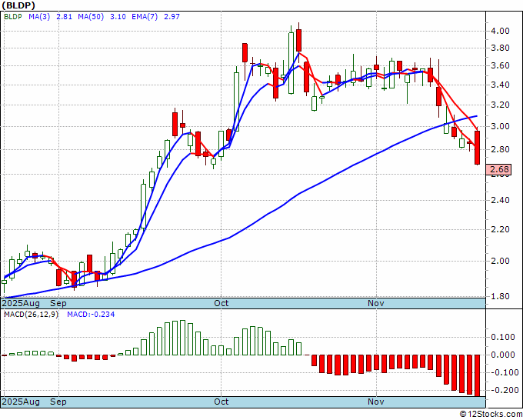Viewport: 523px width, 420px height.
Task: Click the 3.20 price axis label
Action: pyautogui.click(x=500, y=105)
